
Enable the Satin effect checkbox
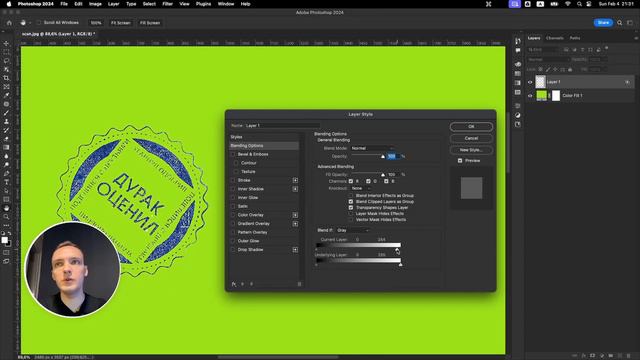(233, 207)
